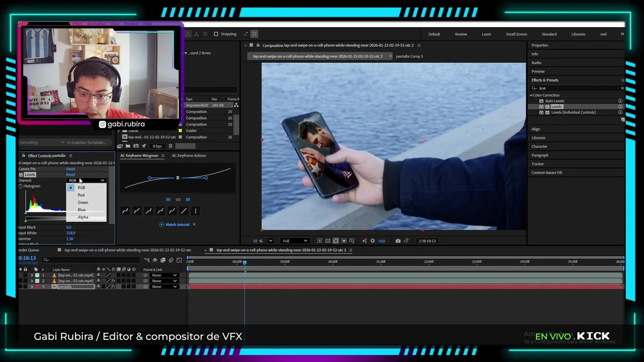
Task: Click the 8 bpc color depth button
Action: click(x=157, y=146)
